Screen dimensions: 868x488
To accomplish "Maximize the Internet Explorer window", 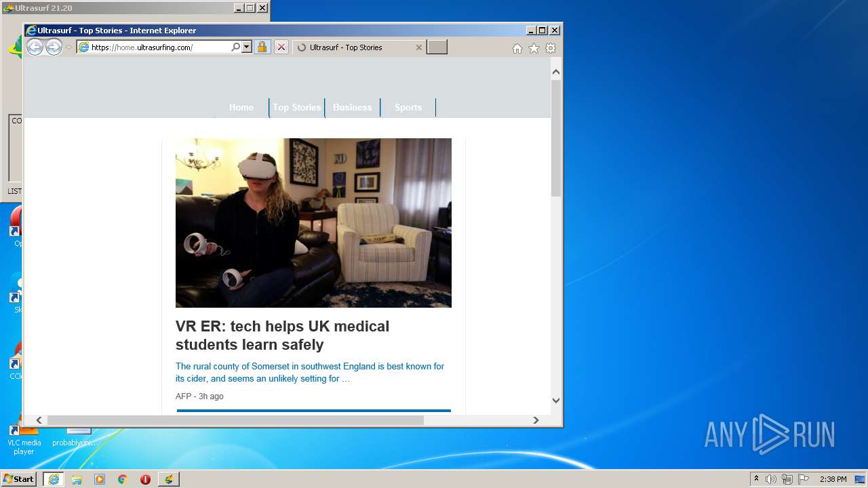I will (x=542, y=30).
